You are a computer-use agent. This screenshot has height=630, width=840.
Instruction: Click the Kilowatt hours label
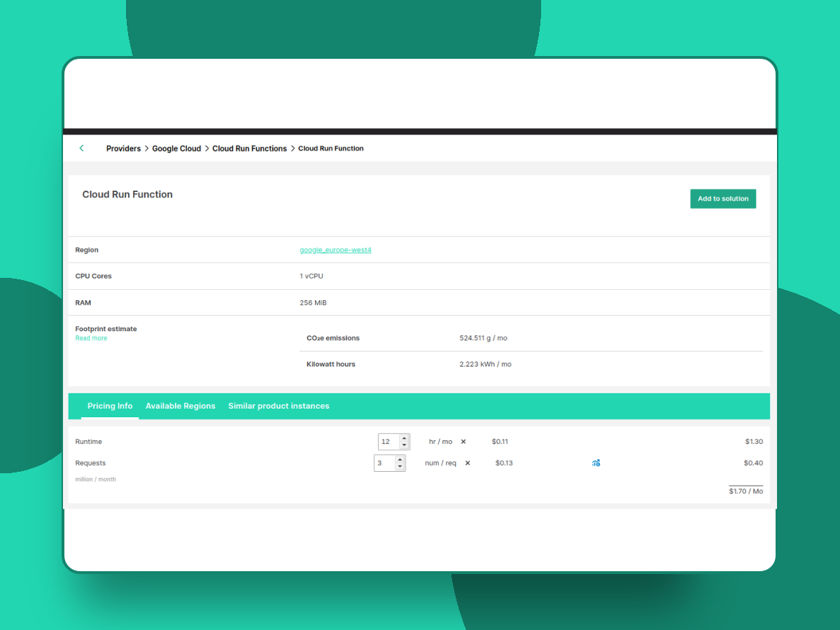(331, 364)
